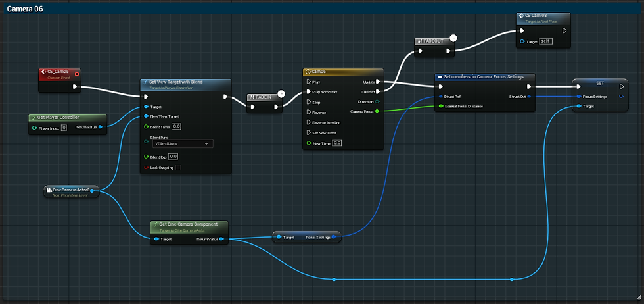The image size is (644, 304).
Task: Select the CineCameraActor6 reference node
Action: pyautogui.click(x=72, y=191)
